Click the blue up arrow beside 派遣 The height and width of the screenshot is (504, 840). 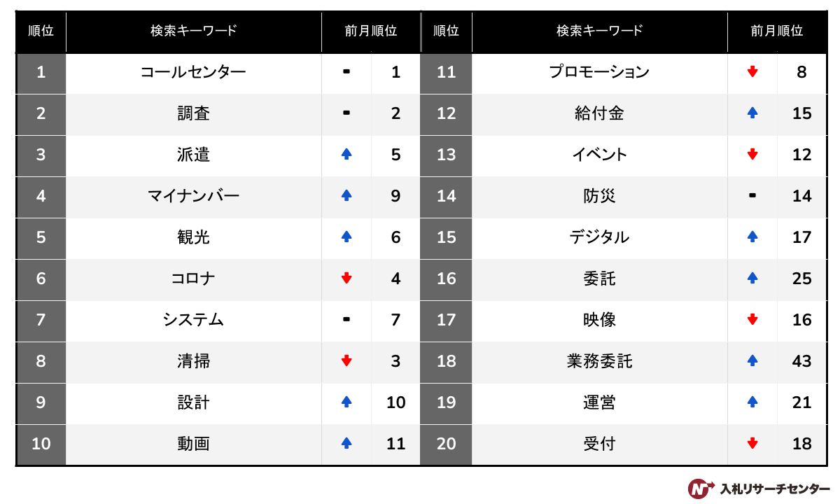[x=346, y=154]
